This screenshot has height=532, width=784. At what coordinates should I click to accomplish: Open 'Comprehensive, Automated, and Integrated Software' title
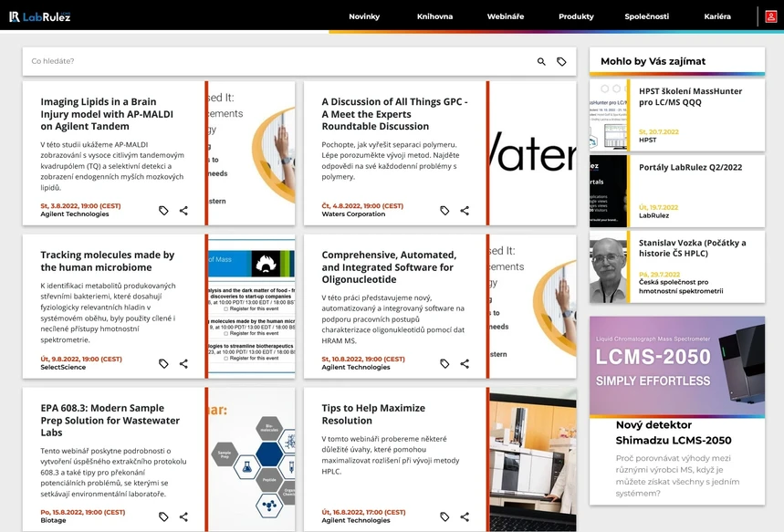[389, 267]
